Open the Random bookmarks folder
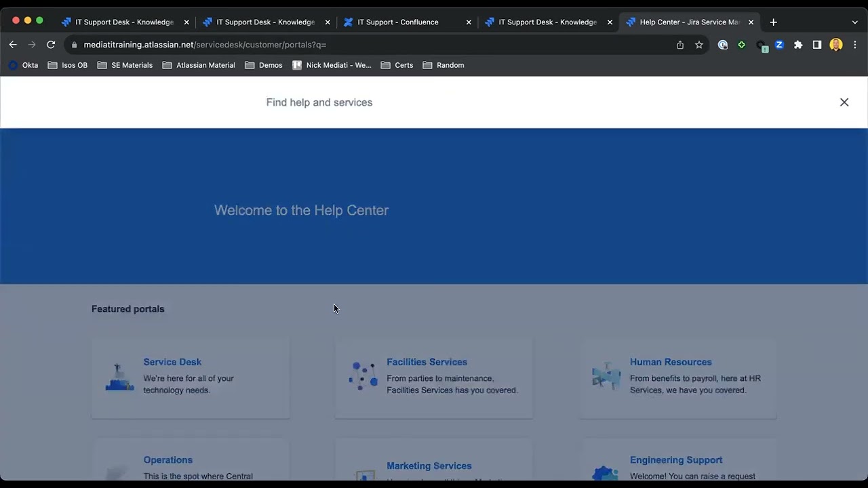Image resolution: width=868 pixels, height=488 pixels. click(x=443, y=65)
